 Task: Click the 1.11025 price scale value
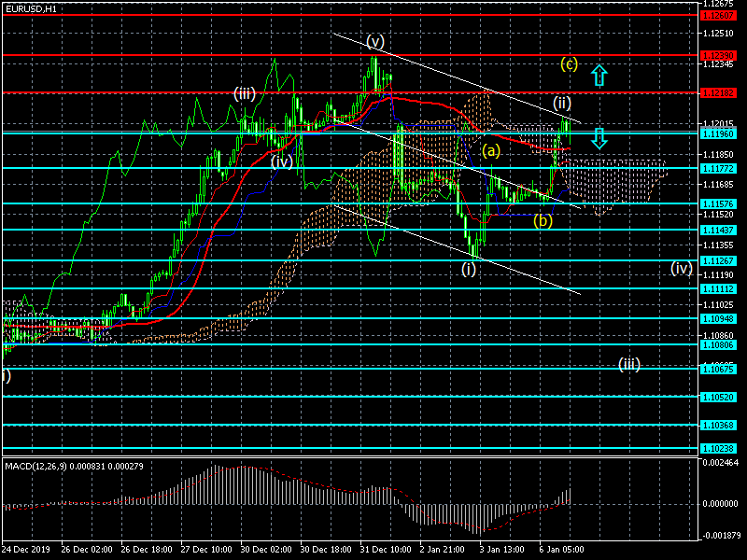[x=718, y=305]
